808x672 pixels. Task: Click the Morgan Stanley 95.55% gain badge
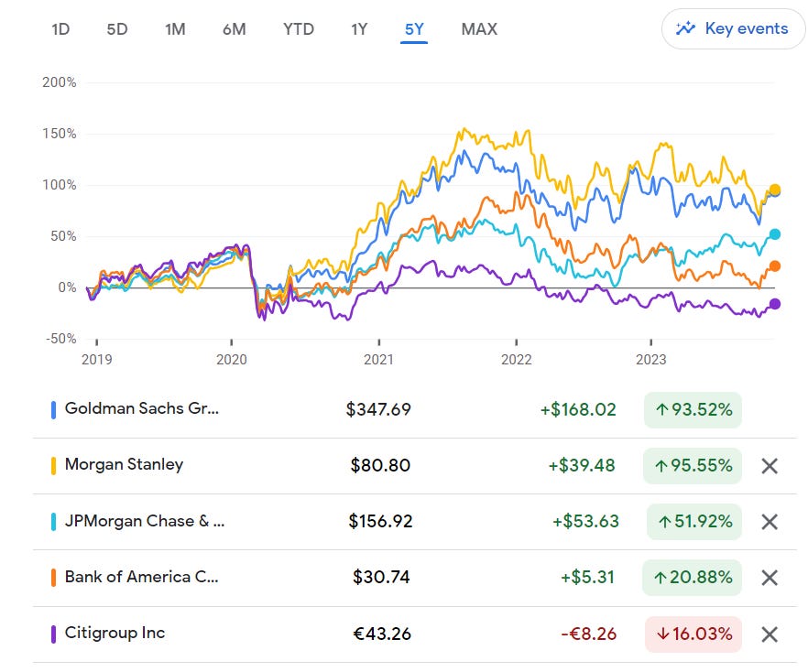693,466
